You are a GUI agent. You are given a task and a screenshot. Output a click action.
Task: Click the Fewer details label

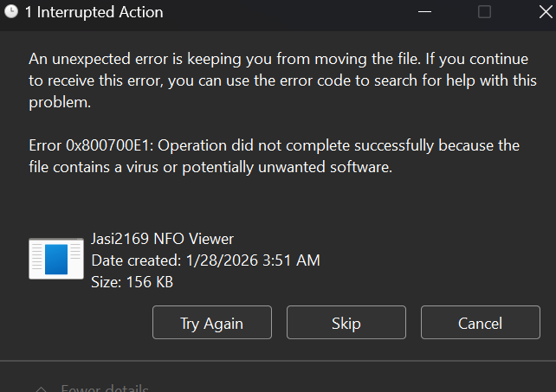coord(104,389)
